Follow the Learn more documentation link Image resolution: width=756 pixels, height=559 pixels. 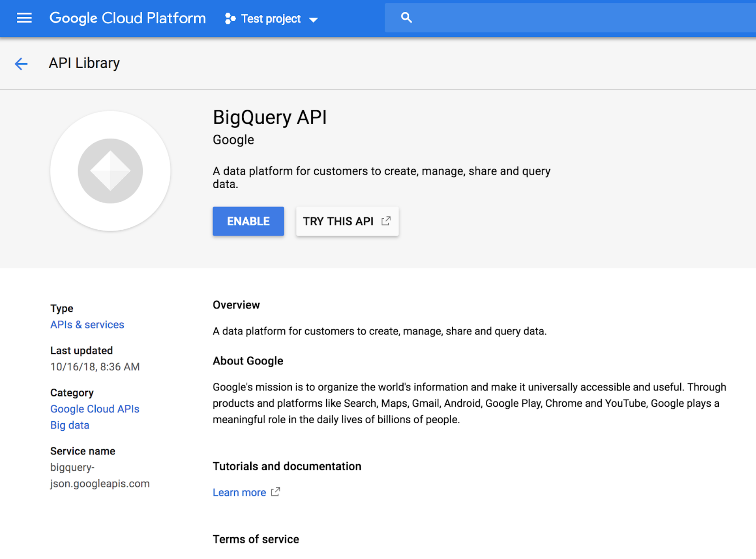(239, 493)
